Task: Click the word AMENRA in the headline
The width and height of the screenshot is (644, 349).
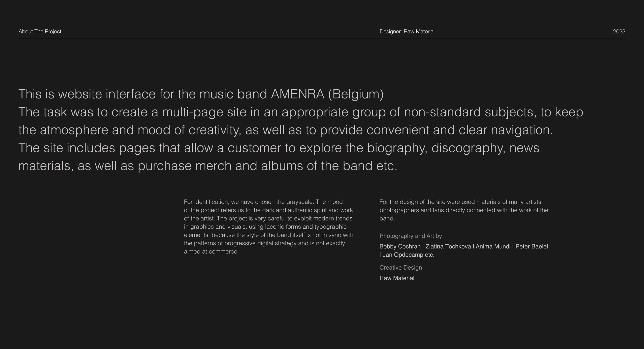Action: pos(297,94)
